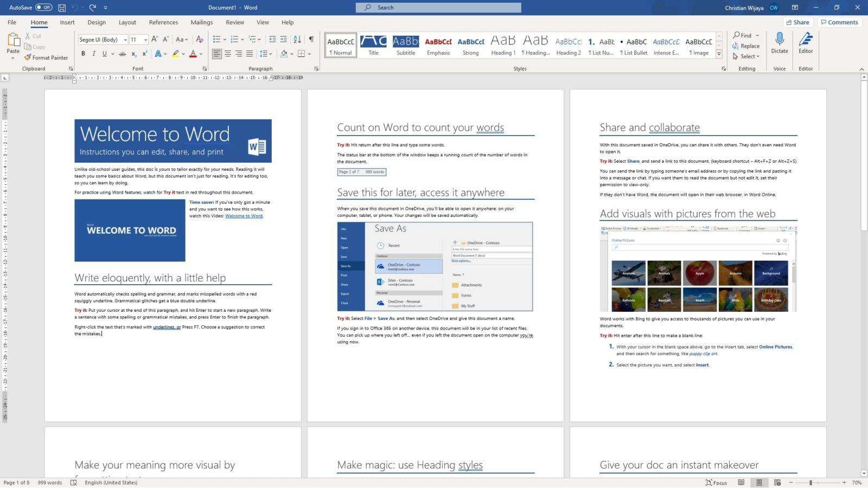
Task: Open the highlight color dropdown arrow
Action: (x=183, y=54)
